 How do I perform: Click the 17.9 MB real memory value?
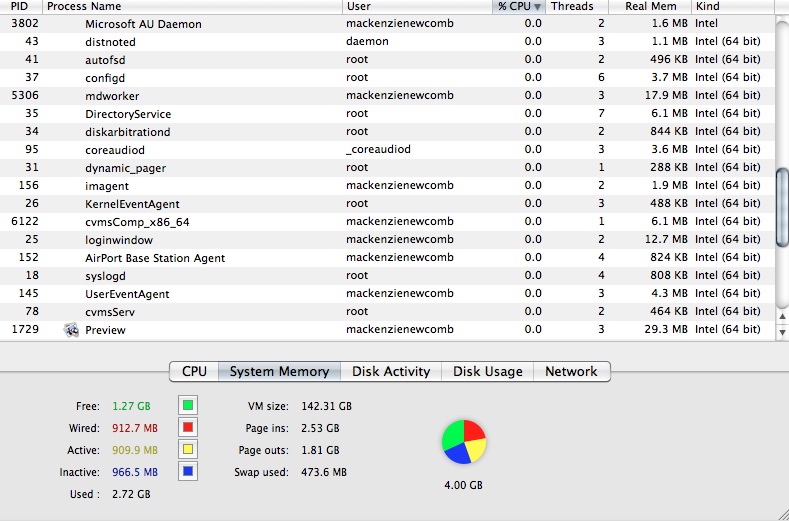pos(666,95)
